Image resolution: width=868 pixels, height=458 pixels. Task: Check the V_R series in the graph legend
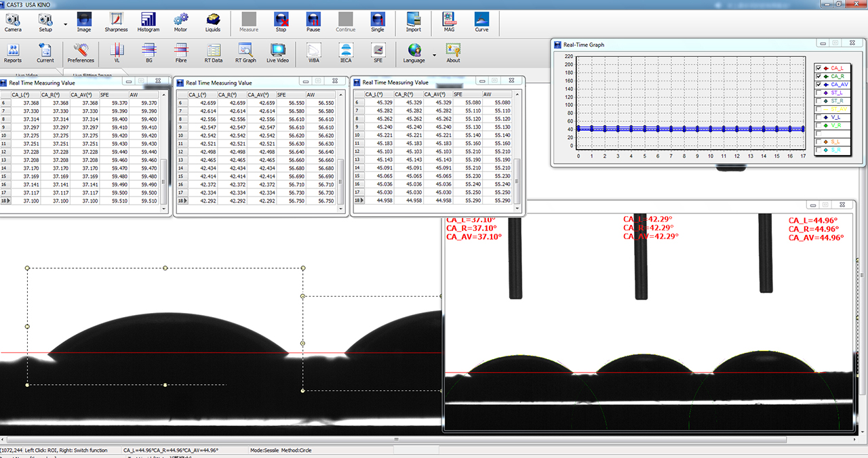pos(818,125)
